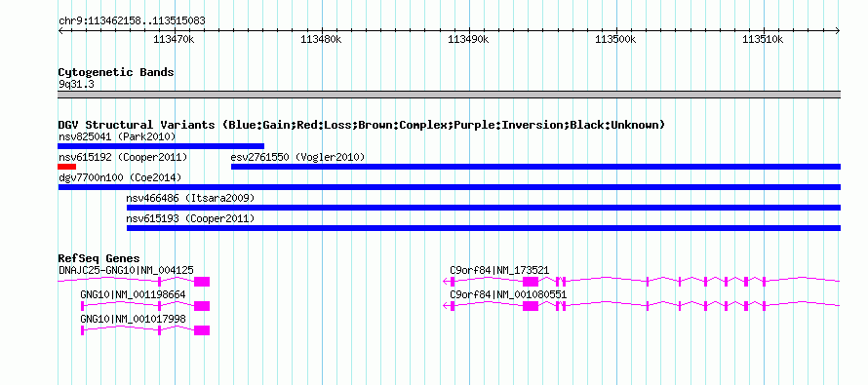Click the DGV Structural Variants track title
This screenshot has width=868, height=385.
(x=362, y=125)
